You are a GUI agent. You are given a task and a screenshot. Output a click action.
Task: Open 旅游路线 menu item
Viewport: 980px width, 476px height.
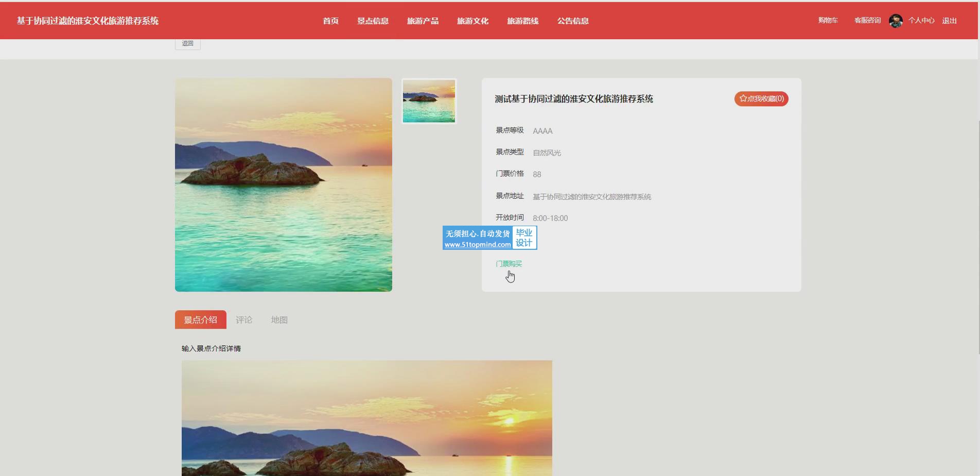522,21
